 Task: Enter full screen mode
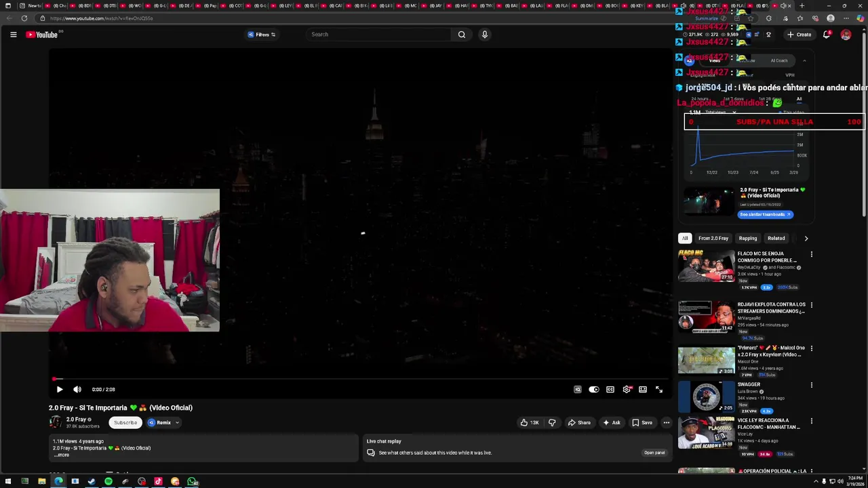[659, 390]
